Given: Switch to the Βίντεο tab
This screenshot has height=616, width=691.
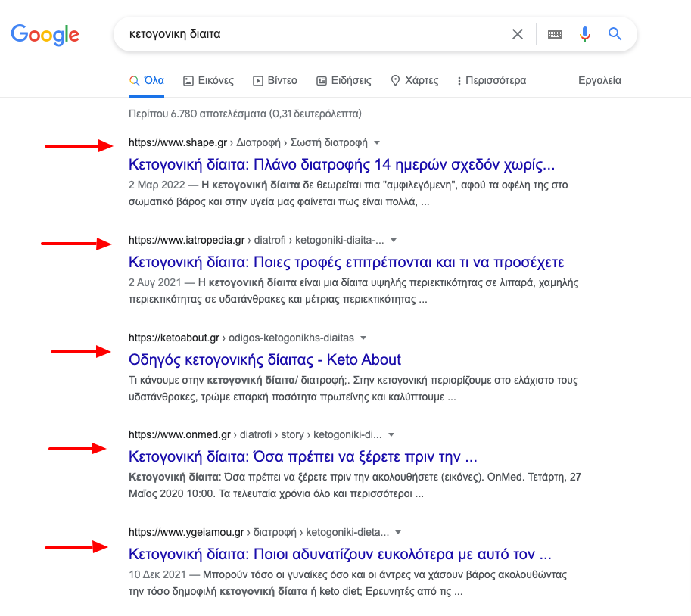Looking at the screenshot, I should click(x=275, y=81).
